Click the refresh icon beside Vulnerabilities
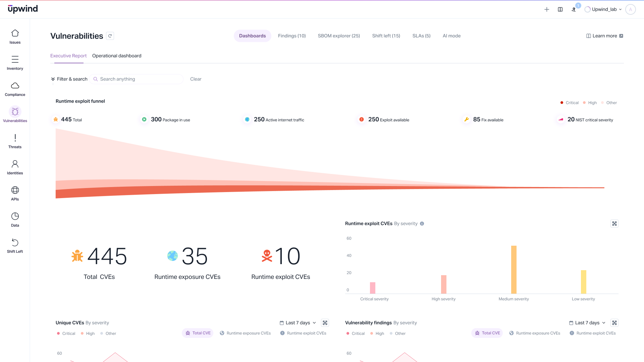Screen dimensions: 644x362 click(110, 36)
